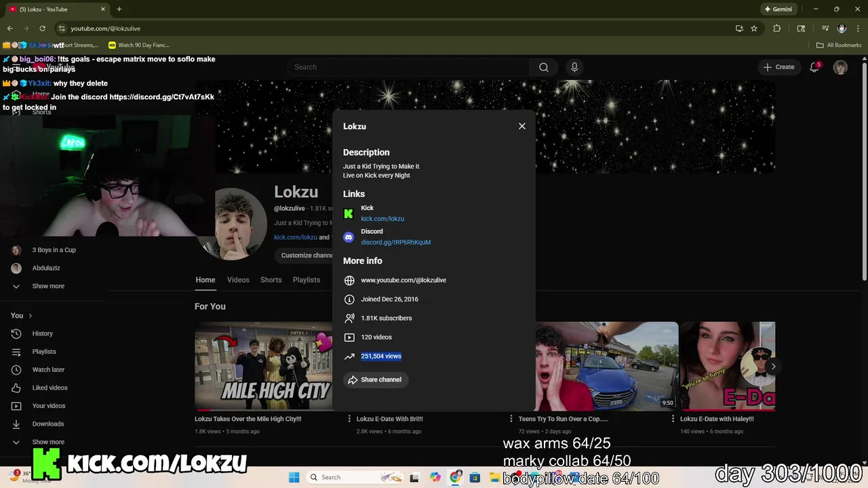Click the info icon next to Joined date
Screen dimensions: 868x488
tap(349, 299)
